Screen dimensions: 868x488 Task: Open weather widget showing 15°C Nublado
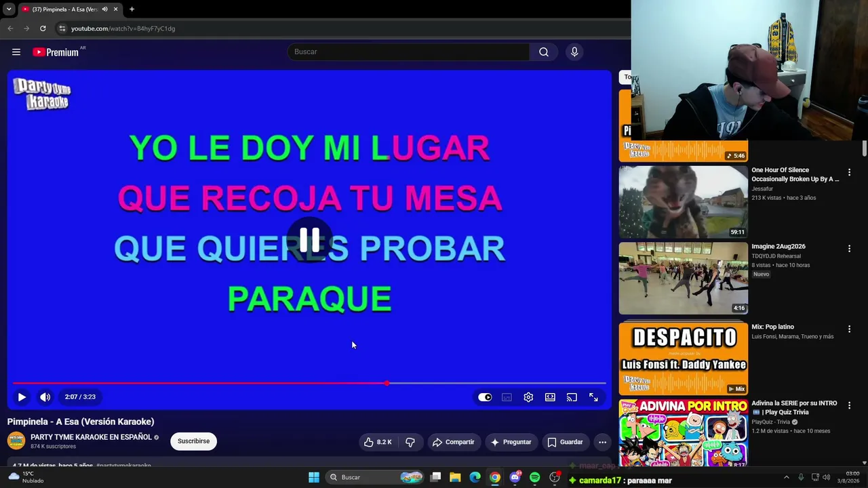coord(27,477)
